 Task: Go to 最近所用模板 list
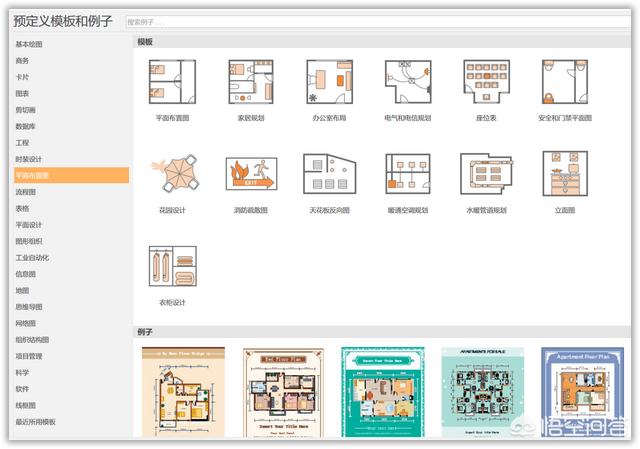(x=35, y=421)
